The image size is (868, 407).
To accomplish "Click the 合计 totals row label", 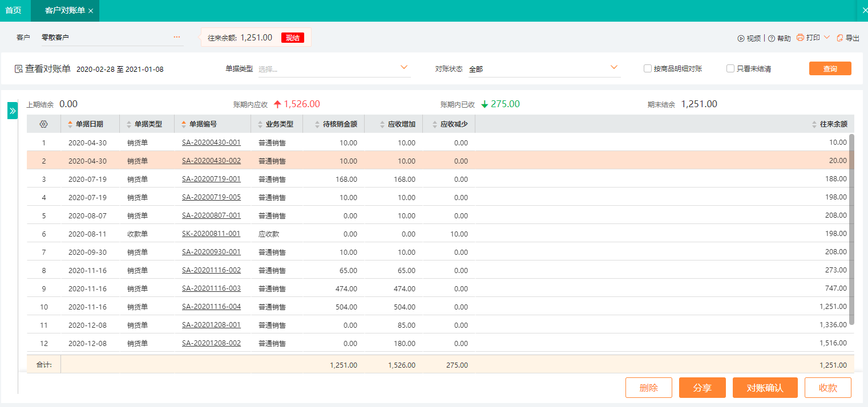I will pos(44,365).
